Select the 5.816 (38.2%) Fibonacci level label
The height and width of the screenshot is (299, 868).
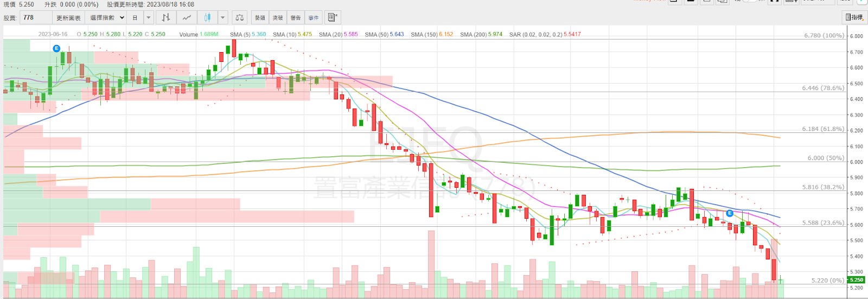point(823,187)
